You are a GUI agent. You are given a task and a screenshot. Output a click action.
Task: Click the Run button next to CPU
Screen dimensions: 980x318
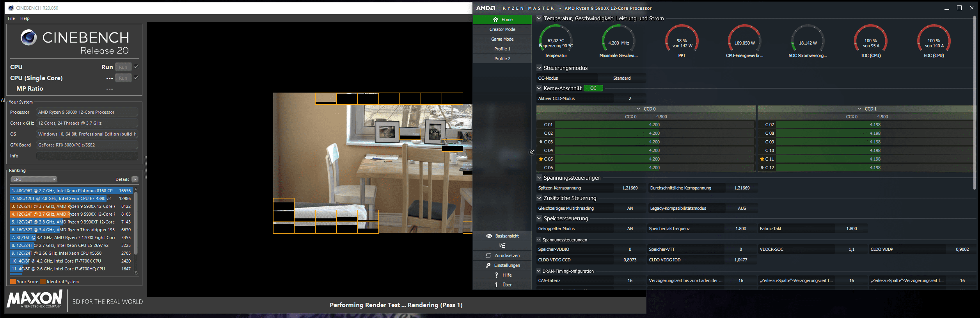[123, 67]
